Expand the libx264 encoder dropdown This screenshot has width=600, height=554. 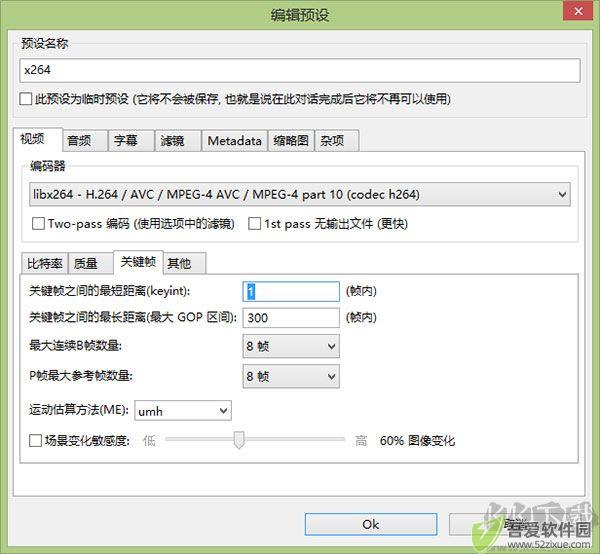pos(300,194)
